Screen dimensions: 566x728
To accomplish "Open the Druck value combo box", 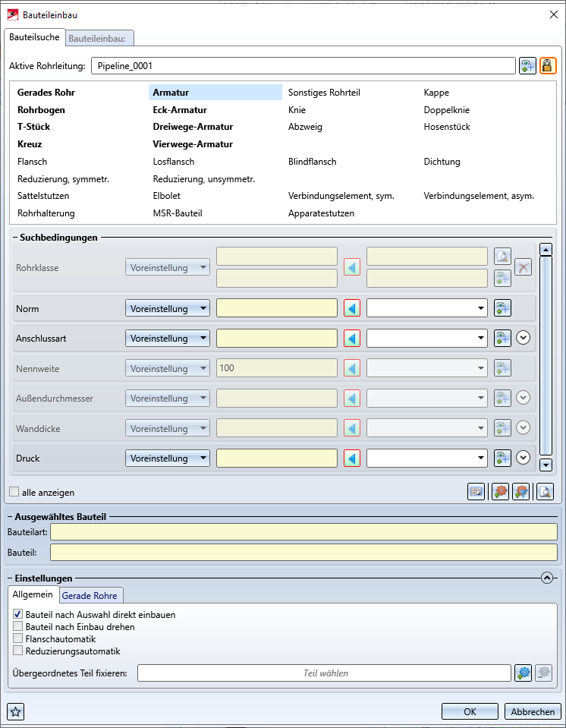I will pos(427,459).
